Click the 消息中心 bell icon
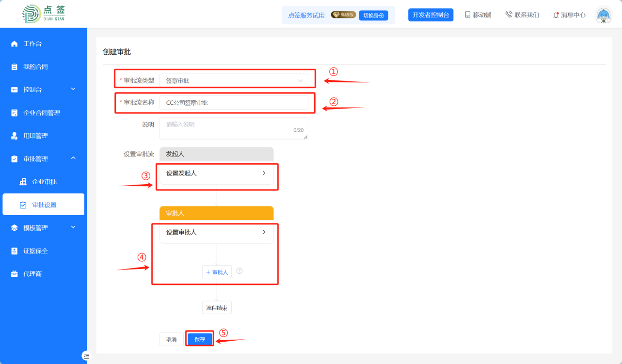622x364 pixels. (556, 15)
